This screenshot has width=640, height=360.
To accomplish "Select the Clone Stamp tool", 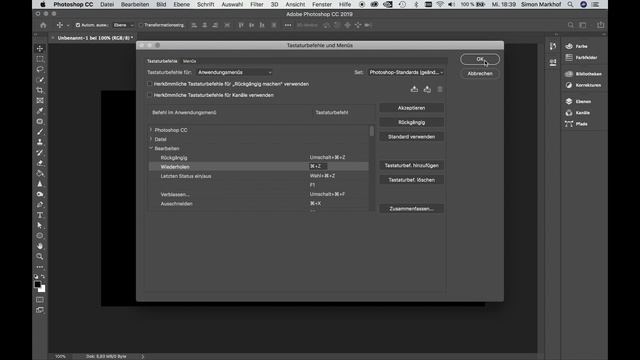I will click(x=40, y=142).
